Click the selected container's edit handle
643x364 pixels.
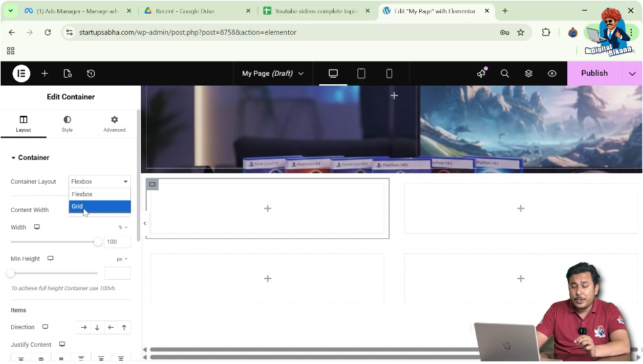pos(152,184)
